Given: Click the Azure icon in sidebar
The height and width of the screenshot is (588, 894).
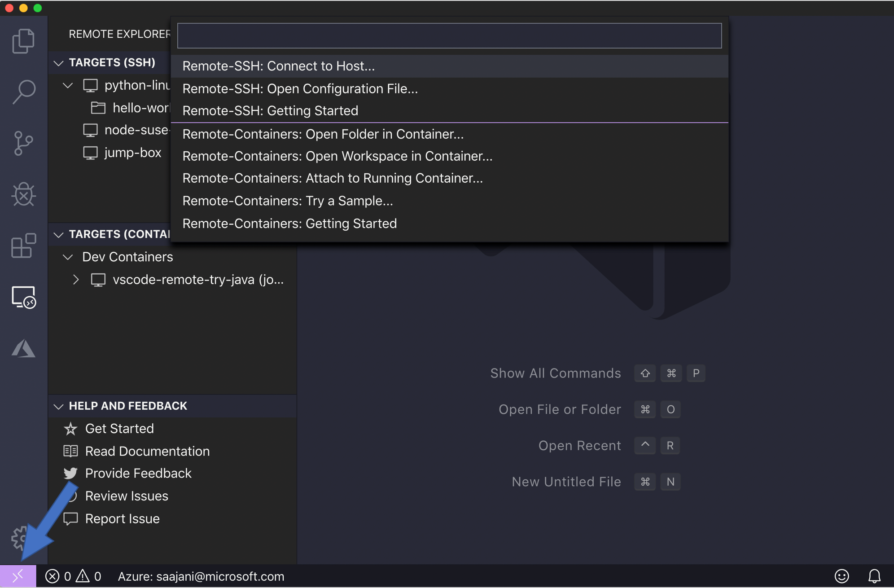Looking at the screenshot, I should point(22,348).
